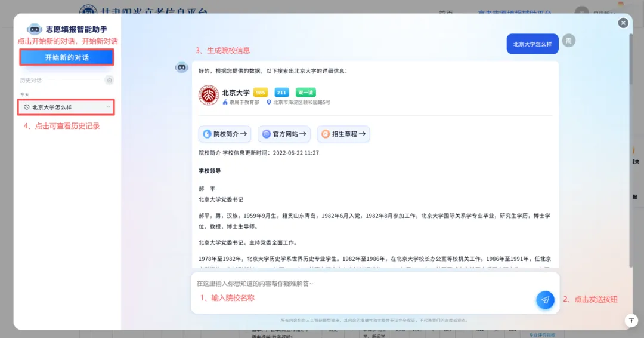Click clock icon on 北京大学怎么样 history row

(x=27, y=107)
